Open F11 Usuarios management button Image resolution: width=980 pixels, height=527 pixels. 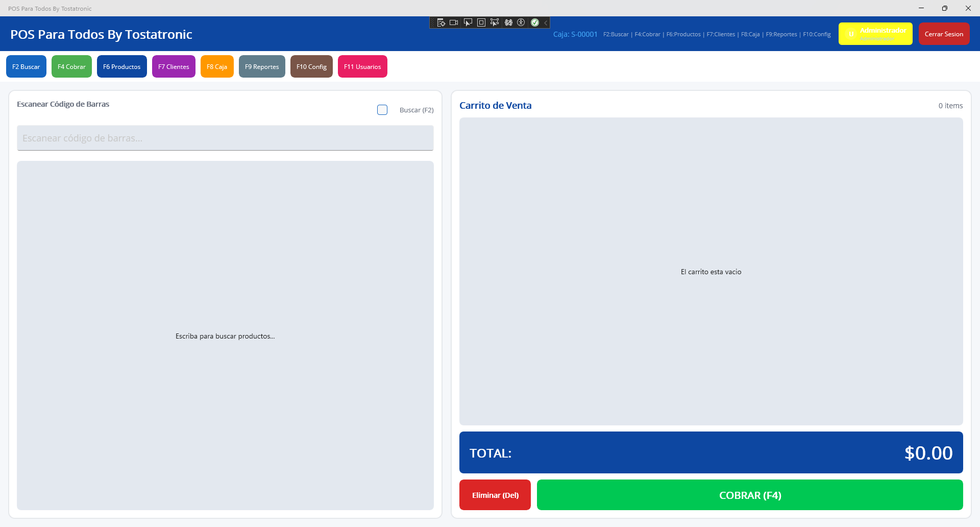tap(362, 66)
